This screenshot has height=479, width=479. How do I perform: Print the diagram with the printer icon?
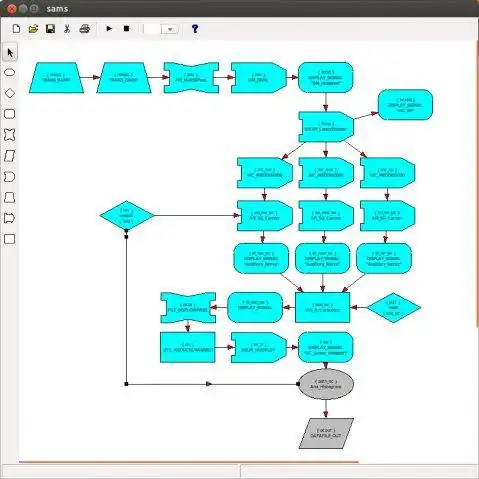click(x=85, y=29)
